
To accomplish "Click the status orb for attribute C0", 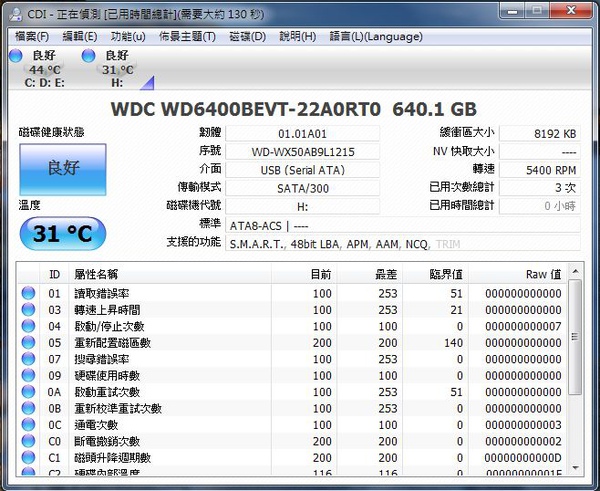I will click(28, 442).
